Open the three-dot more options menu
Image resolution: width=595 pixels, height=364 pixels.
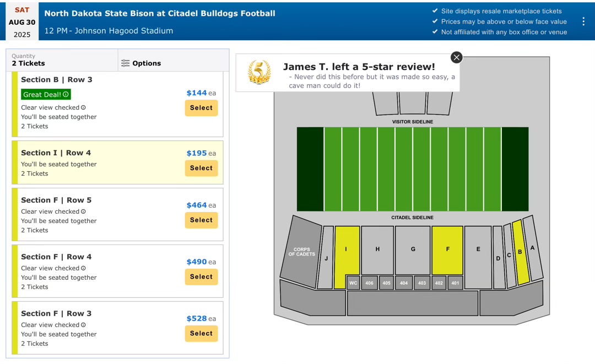583,21
